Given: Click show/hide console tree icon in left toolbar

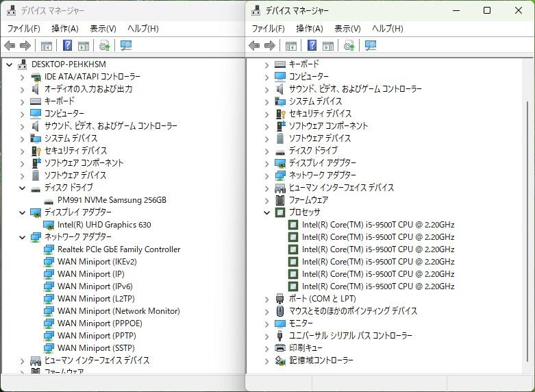Looking at the screenshot, I should tap(46, 46).
